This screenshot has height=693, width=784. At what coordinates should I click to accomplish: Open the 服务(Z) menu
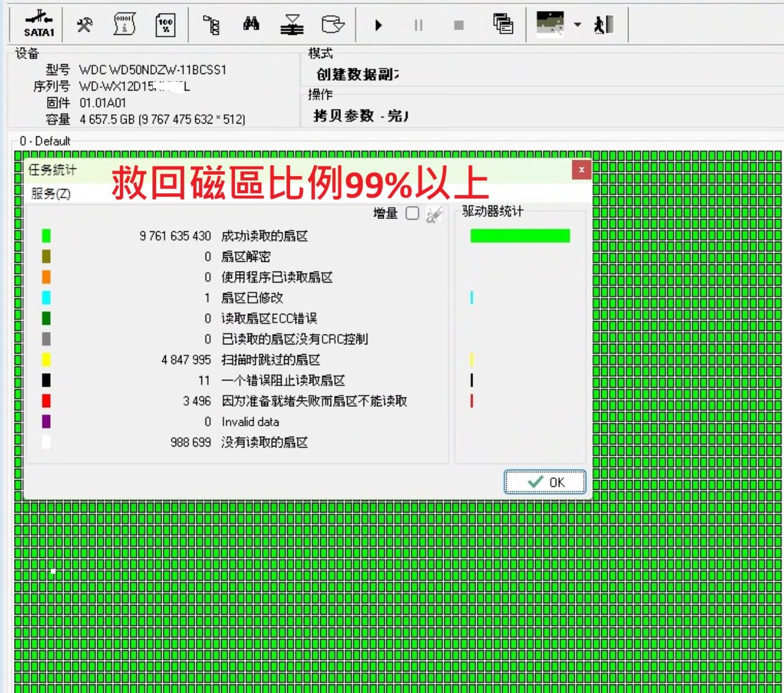coord(51,194)
